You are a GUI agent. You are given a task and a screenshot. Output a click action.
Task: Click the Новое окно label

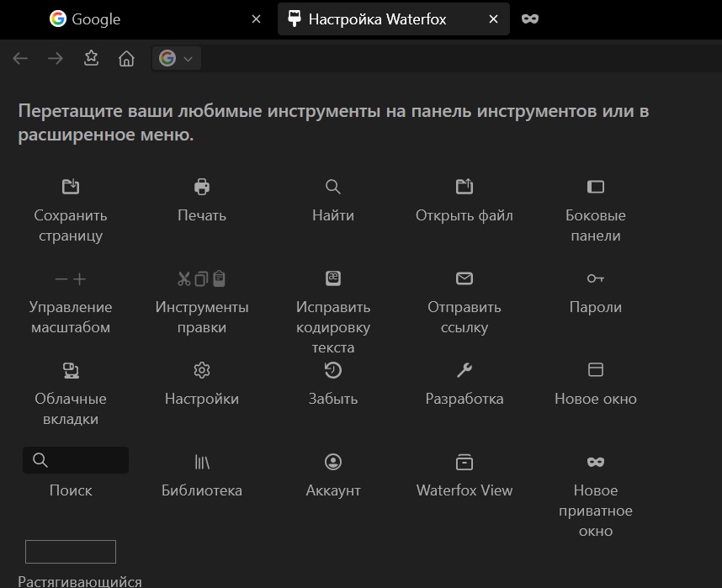coord(596,399)
